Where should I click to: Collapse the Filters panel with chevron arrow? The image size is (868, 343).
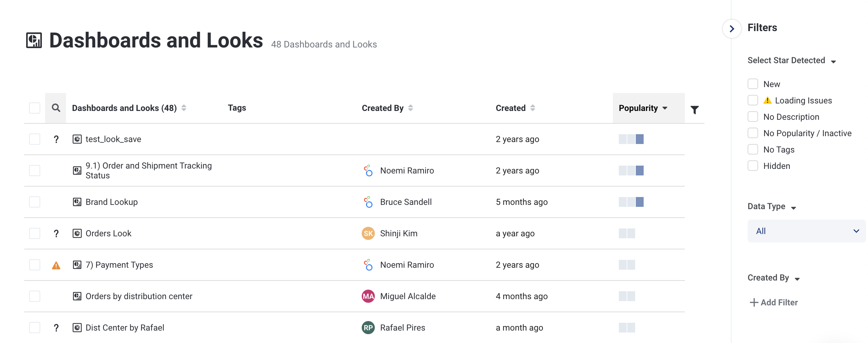pyautogui.click(x=732, y=29)
